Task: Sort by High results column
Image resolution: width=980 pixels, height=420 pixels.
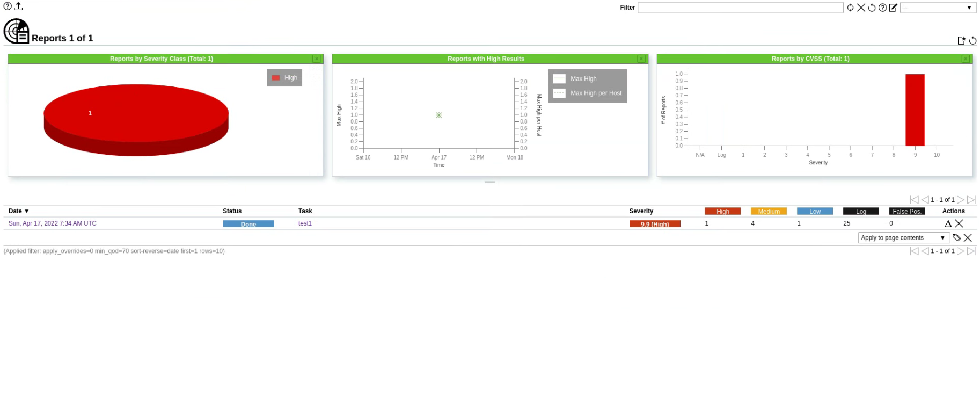Action: pos(722,211)
